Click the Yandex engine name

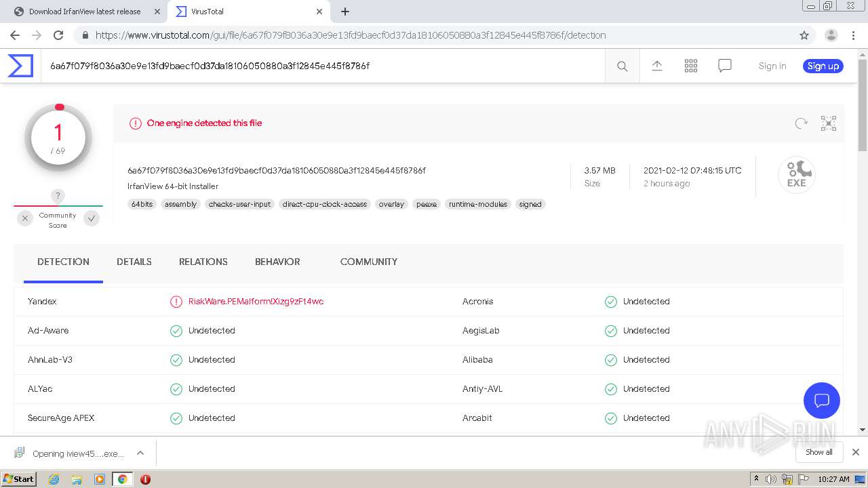pyautogui.click(x=42, y=302)
